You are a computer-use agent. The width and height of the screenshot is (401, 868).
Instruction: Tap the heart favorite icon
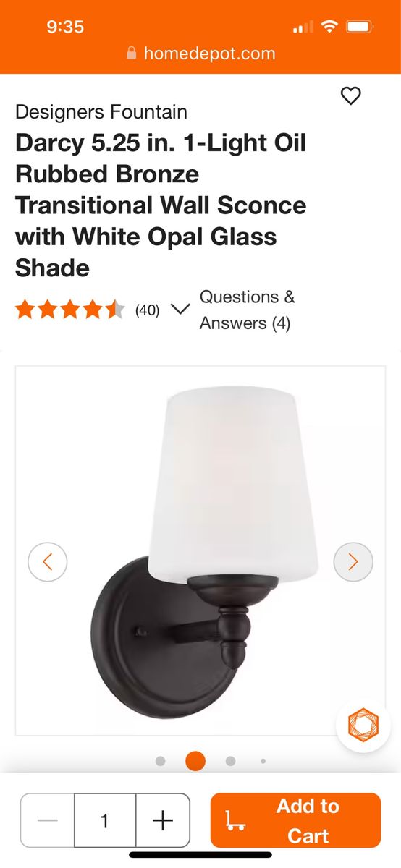pyautogui.click(x=351, y=95)
